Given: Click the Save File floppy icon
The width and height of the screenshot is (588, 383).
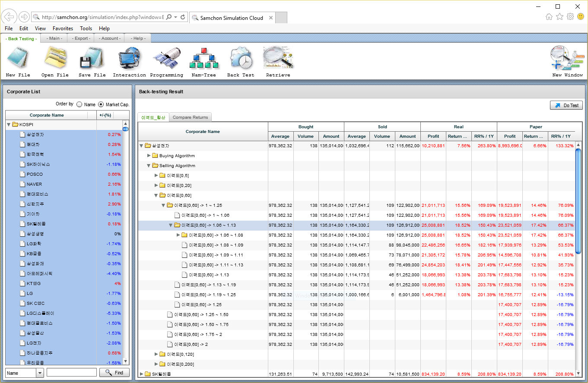Looking at the screenshot, I should click(x=92, y=58).
